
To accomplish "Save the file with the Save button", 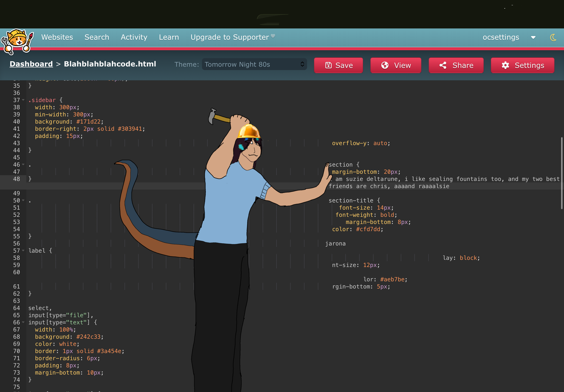I will click(x=339, y=65).
